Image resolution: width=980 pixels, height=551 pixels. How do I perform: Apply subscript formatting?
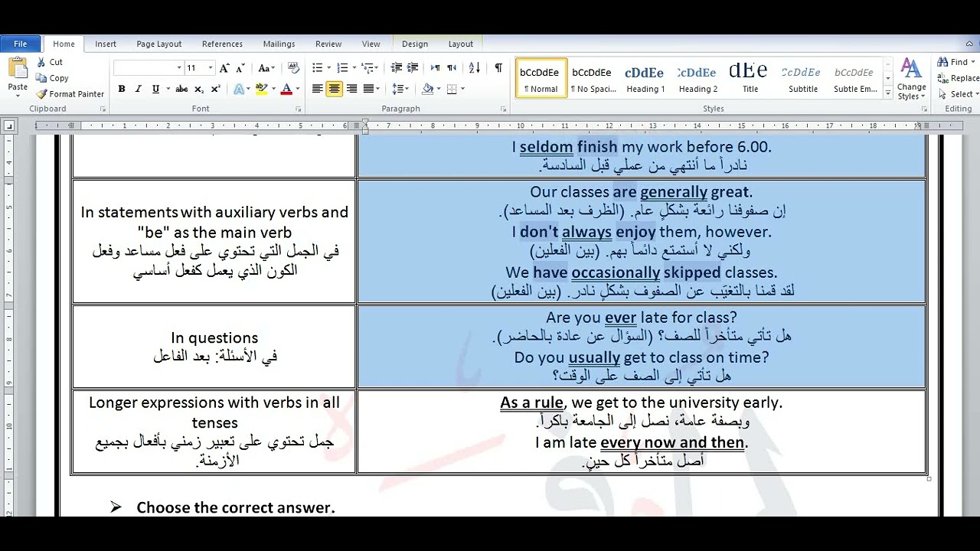(199, 89)
